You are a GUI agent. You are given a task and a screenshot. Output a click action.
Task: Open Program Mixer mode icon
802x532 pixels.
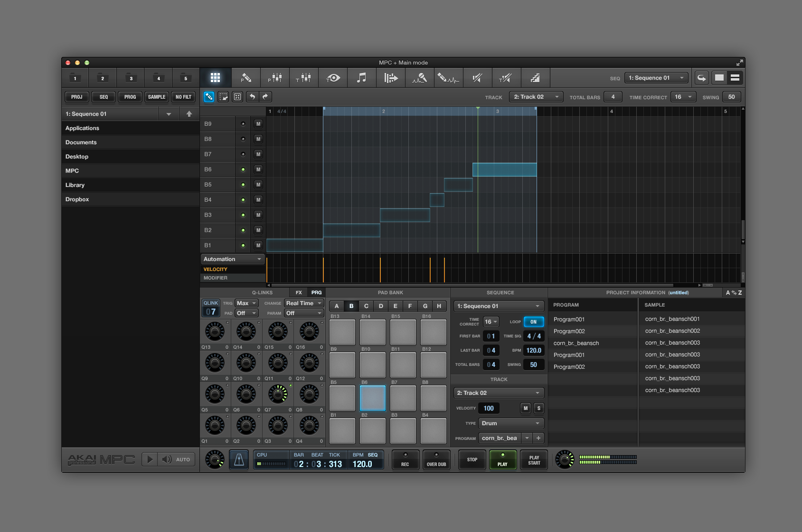(275, 78)
